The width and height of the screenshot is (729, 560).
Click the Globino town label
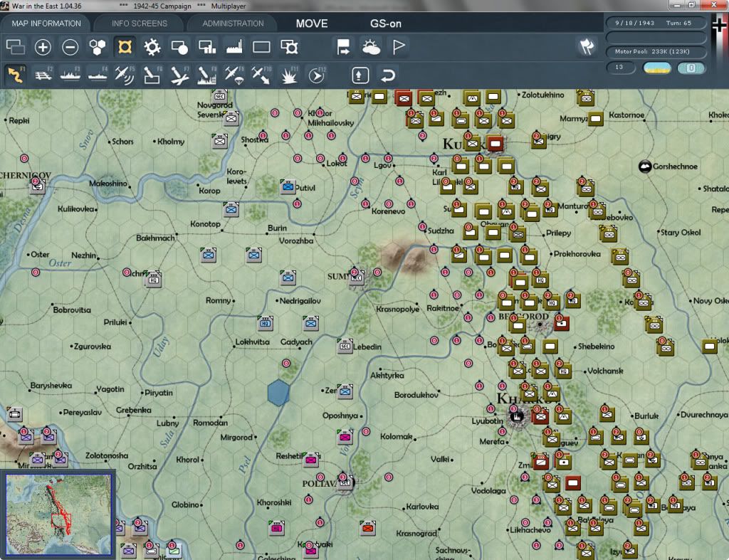pos(185,504)
